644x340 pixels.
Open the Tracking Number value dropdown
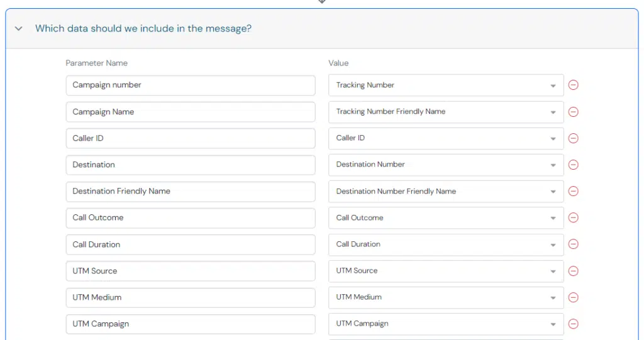(446, 85)
